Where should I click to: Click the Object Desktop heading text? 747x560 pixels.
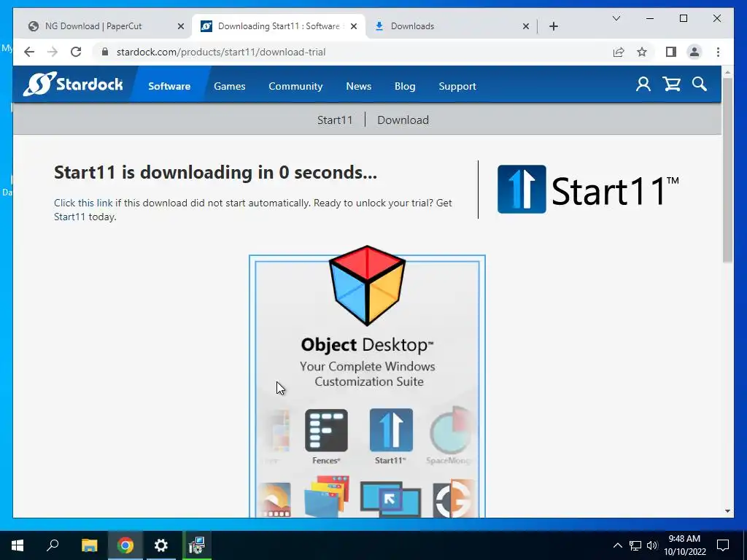[x=368, y=345]
